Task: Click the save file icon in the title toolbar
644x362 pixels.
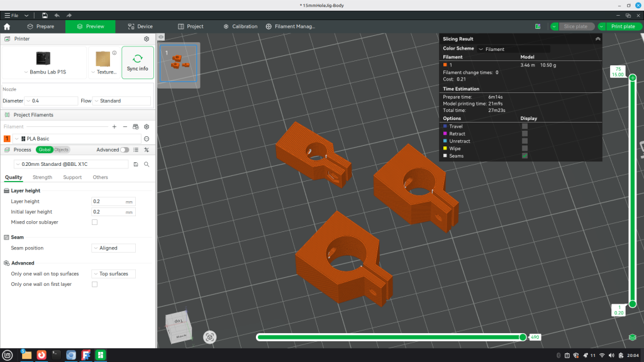Action: tap(45, 16)
